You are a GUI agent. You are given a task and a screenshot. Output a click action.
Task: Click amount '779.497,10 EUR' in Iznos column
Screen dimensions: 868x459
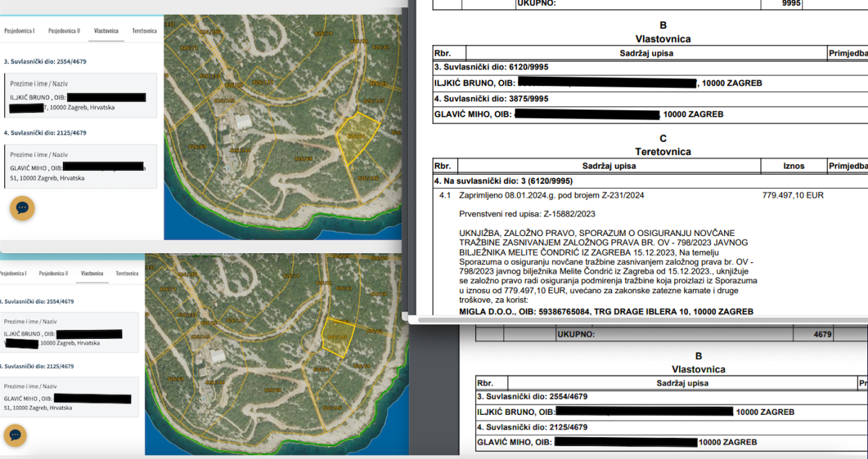(793, 195)
